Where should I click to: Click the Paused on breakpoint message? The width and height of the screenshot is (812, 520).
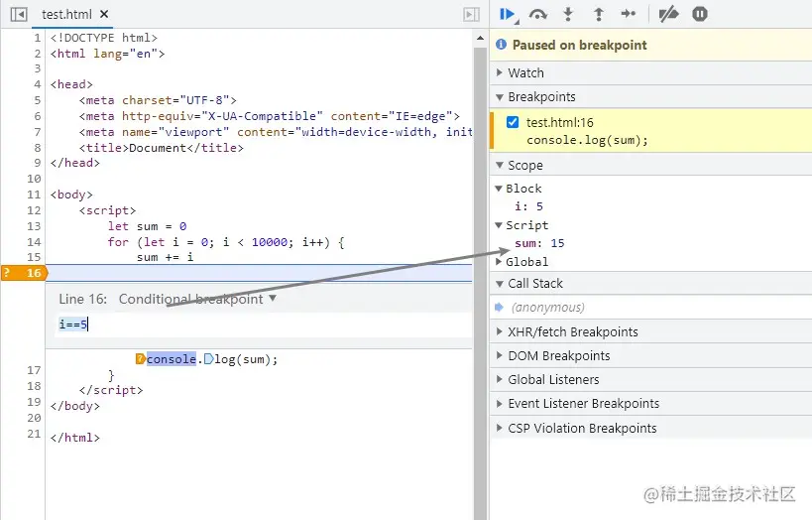point(579,45)
